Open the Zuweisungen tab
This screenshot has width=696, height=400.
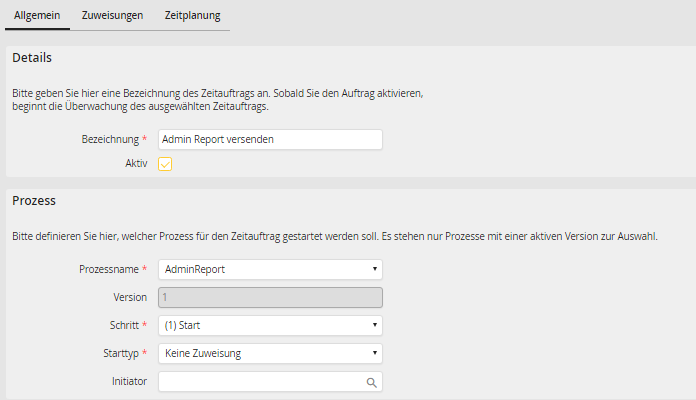pos(112,16)
